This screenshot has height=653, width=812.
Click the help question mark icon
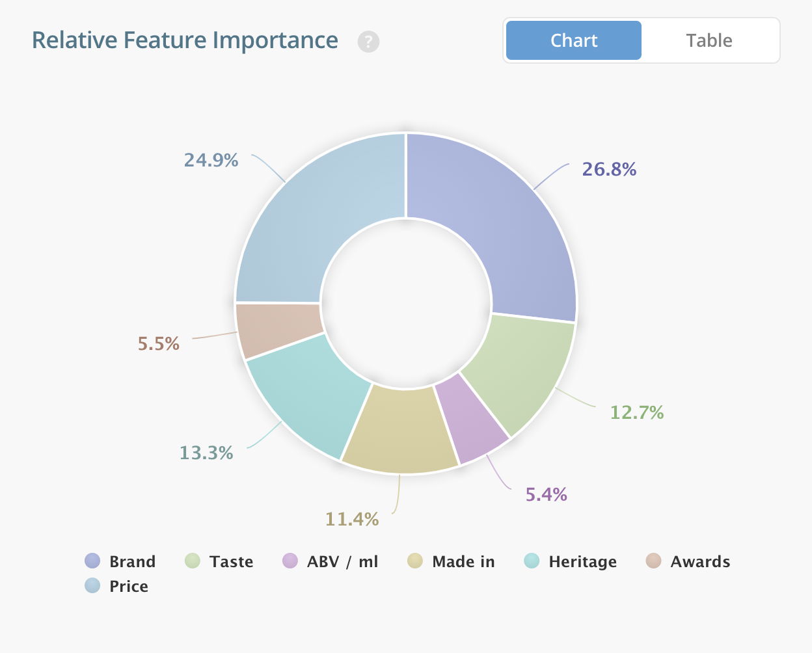(368, 42)
